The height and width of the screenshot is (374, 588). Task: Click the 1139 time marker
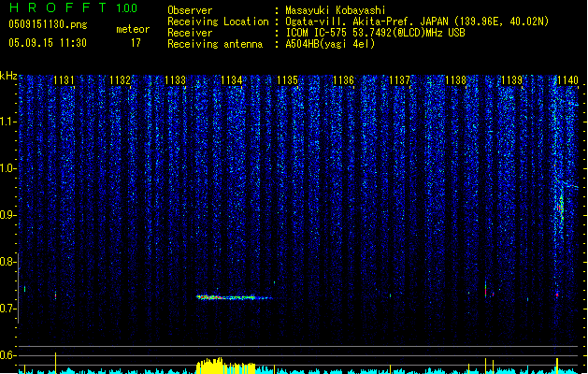point(512,80)
